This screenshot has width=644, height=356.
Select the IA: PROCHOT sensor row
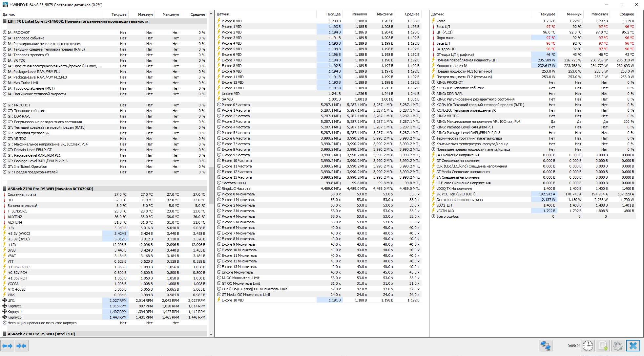(x=19, y=33)
